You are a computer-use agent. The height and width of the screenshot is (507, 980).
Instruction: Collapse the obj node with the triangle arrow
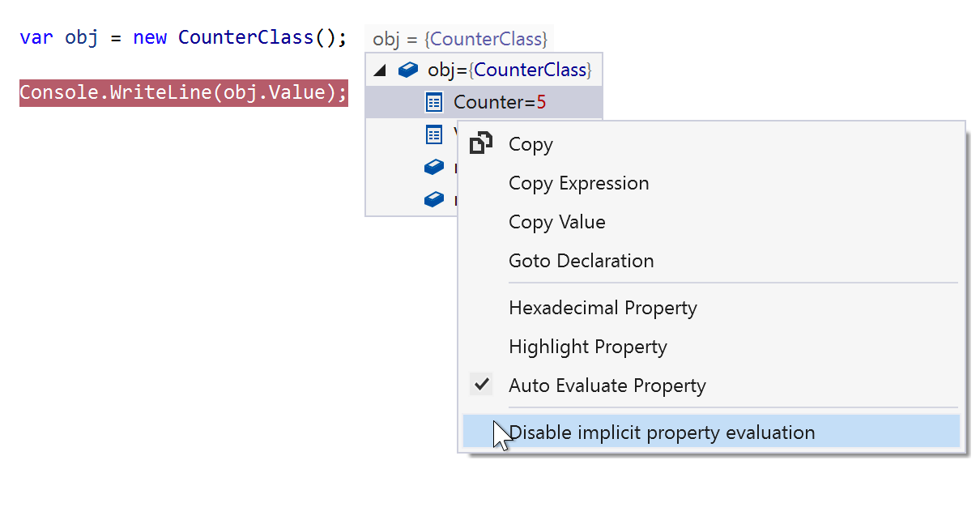click(380, 70)
